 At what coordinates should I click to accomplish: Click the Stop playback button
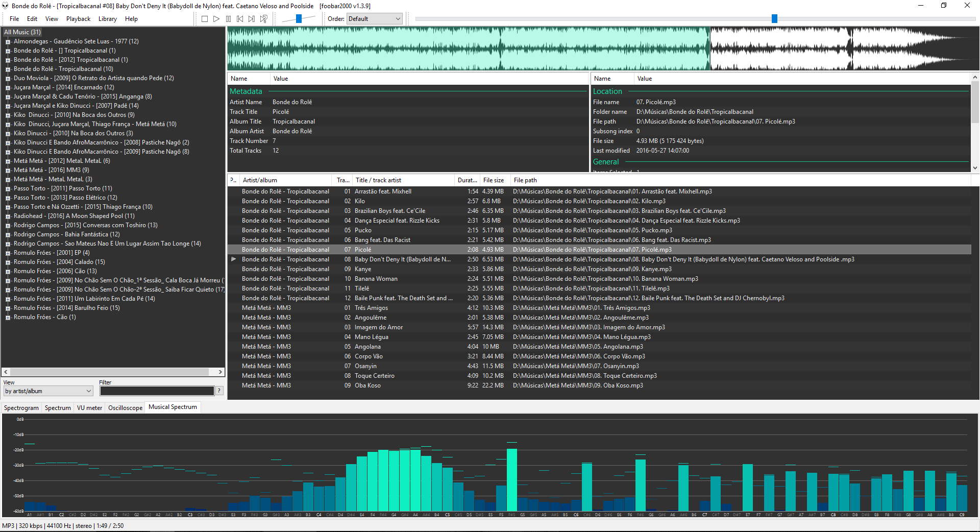(205, 19)
